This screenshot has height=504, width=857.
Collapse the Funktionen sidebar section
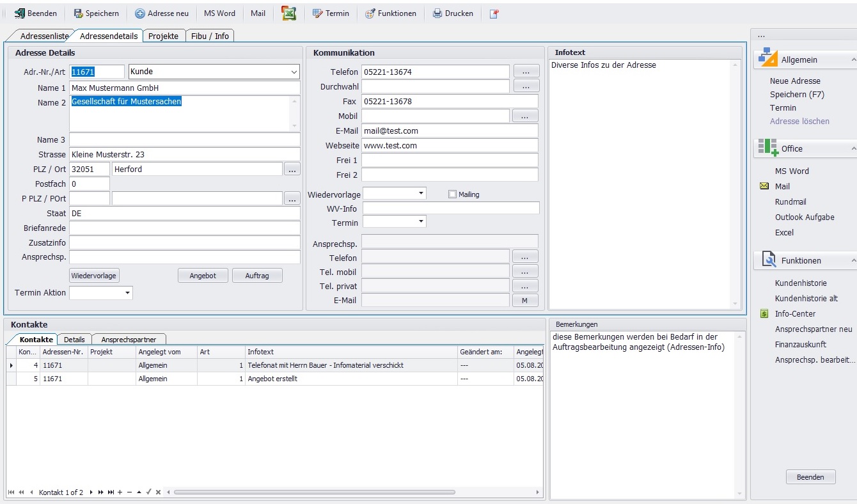tap(853, 260)
